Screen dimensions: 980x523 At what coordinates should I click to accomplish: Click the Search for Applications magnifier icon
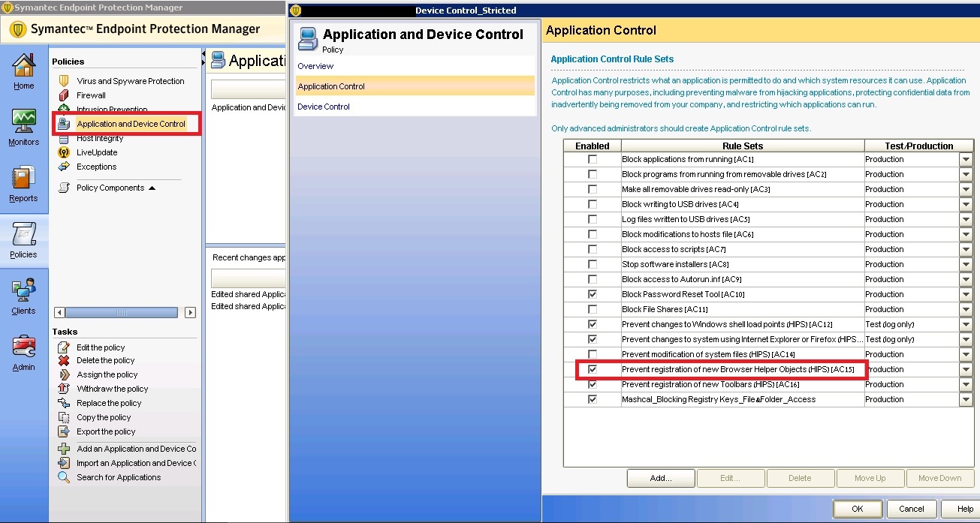click(x=64, y=477)
